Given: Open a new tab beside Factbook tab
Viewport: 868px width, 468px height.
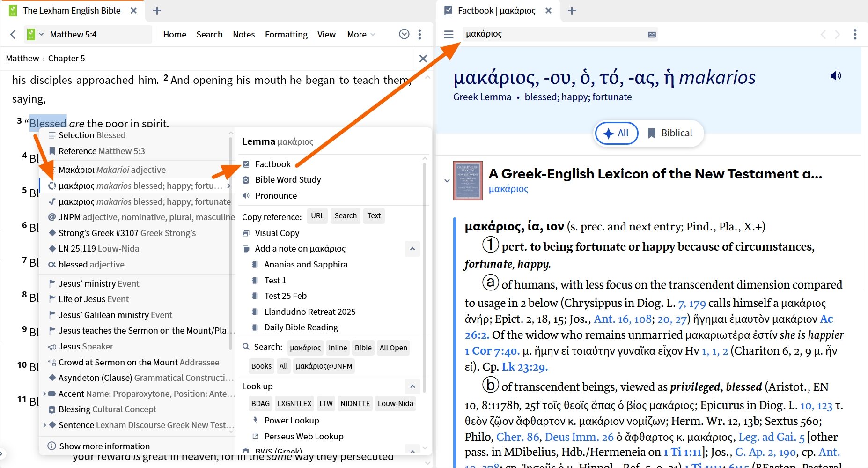Looking at the screenshot, I should tap(572, 11).
